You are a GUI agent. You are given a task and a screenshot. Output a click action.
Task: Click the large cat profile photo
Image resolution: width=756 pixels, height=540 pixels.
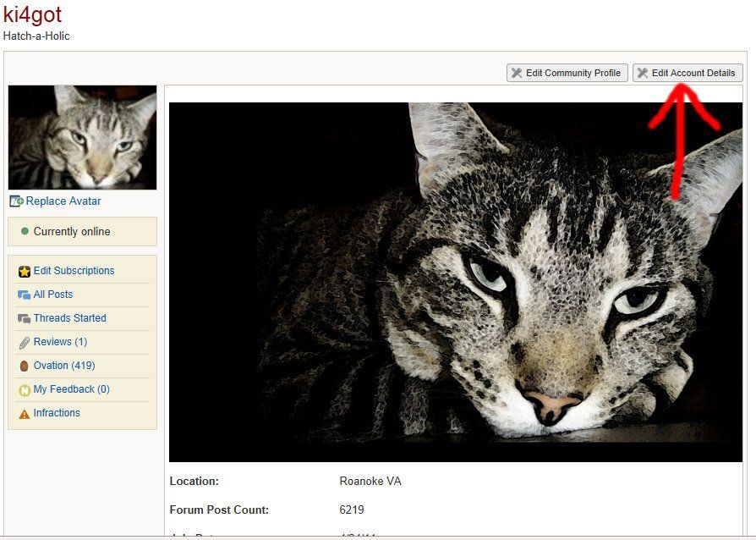pyautogui.click(x=455, y=282)
